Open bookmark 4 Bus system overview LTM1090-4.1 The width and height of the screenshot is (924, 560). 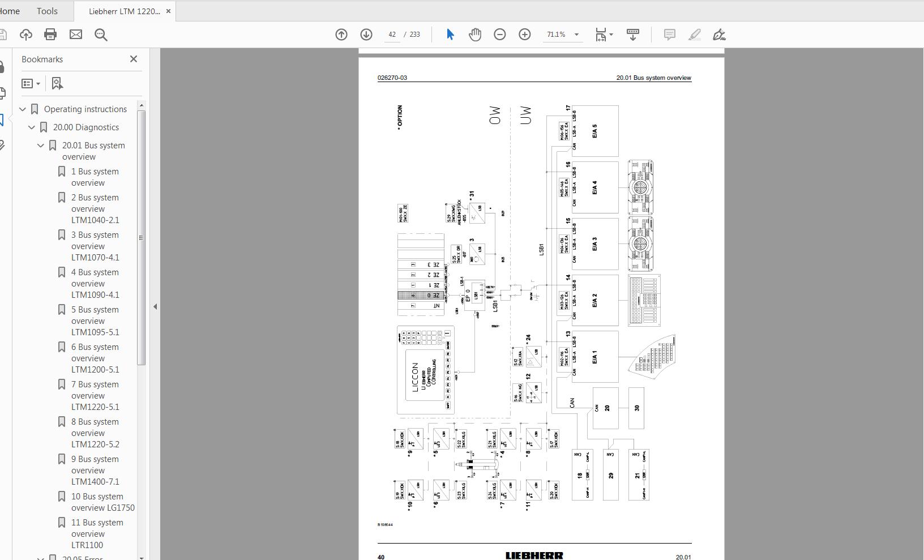(x=95, y=284)
